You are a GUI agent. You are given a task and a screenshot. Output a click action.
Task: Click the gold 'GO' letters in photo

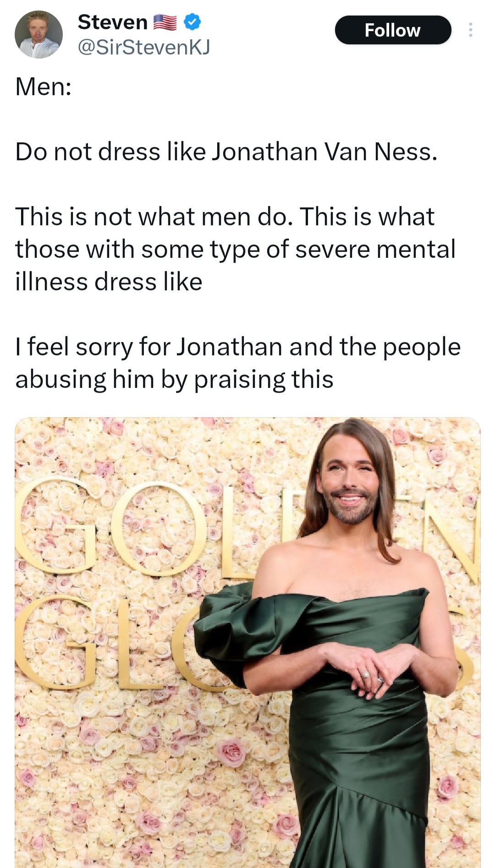click(x=110, y=527)
